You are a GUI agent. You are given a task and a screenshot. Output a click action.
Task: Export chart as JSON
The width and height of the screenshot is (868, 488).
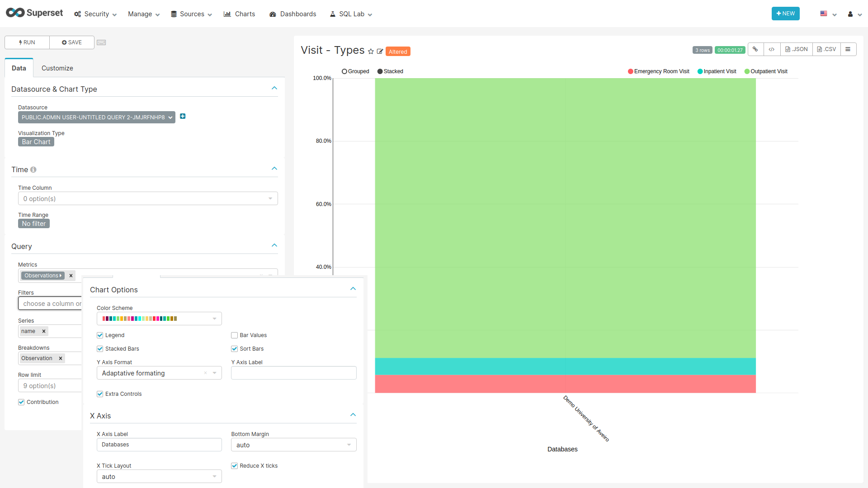click(x=797, y=49)
